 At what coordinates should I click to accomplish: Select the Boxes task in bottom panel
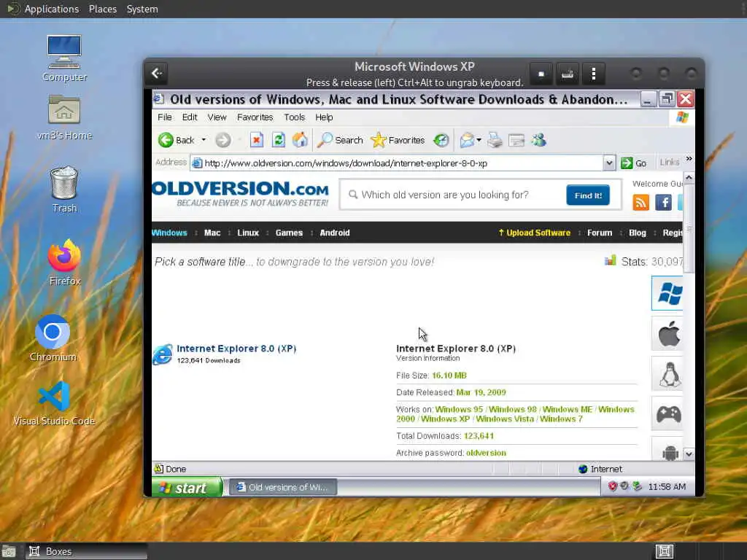pos(86,551)
